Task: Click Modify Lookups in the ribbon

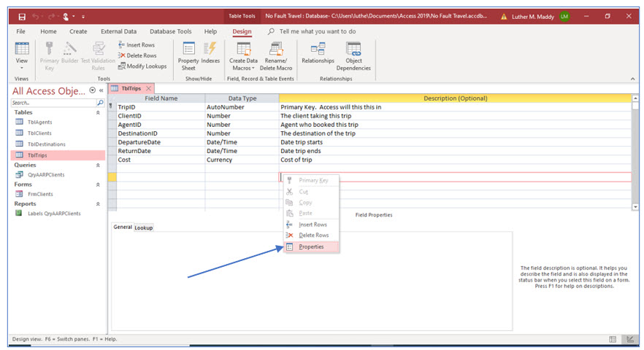Action: (142, 66)
